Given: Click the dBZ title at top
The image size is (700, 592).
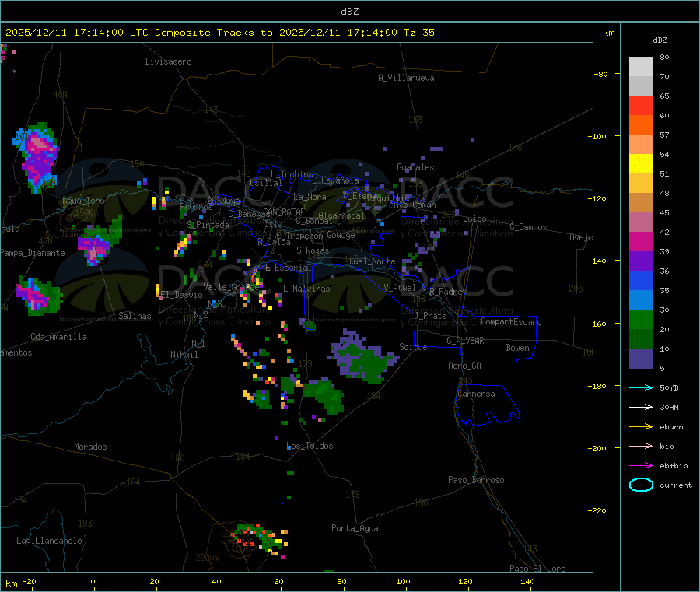Looking at the screenshot, I should (x=349, y=12).
